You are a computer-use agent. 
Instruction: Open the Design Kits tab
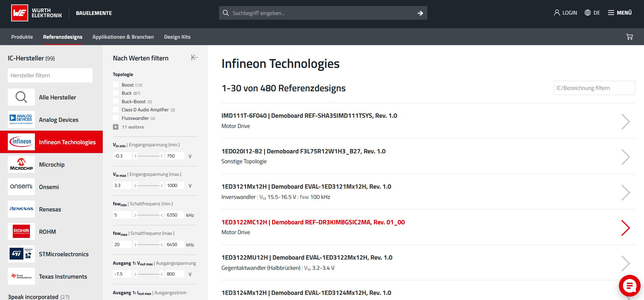[177, 37]
